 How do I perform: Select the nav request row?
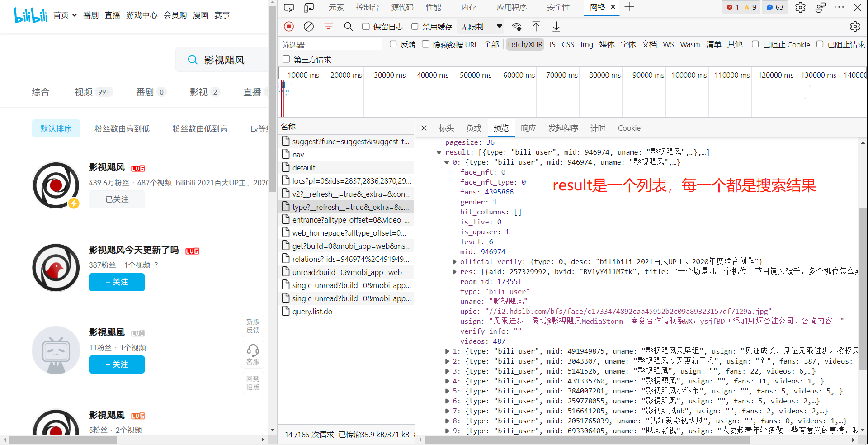pos(346,155)
